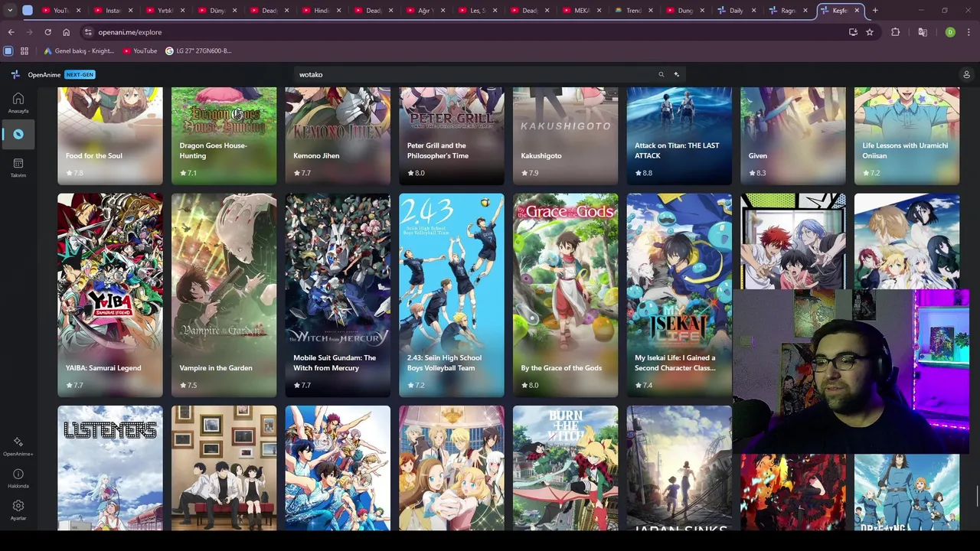
Task: Open the Burn the Witch poster
Action: coord(565,468)
